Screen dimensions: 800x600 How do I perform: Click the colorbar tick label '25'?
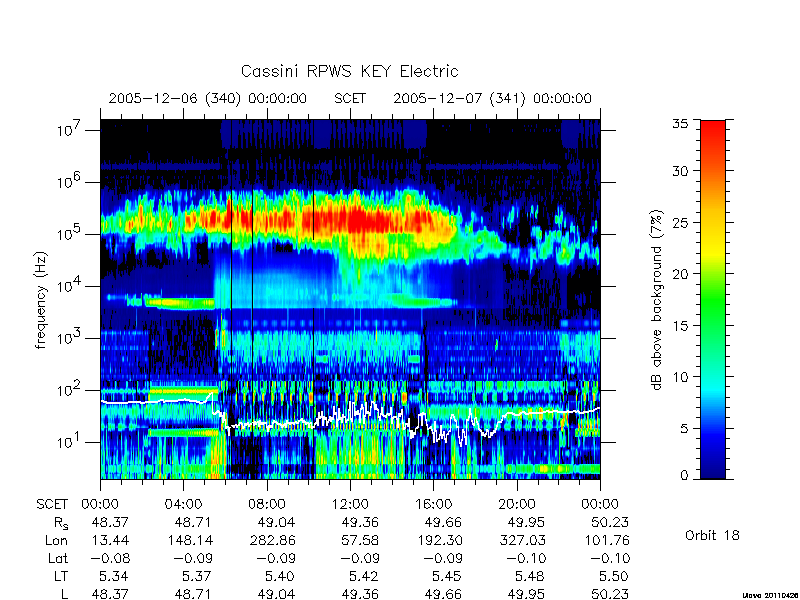(x=680, y=222)
